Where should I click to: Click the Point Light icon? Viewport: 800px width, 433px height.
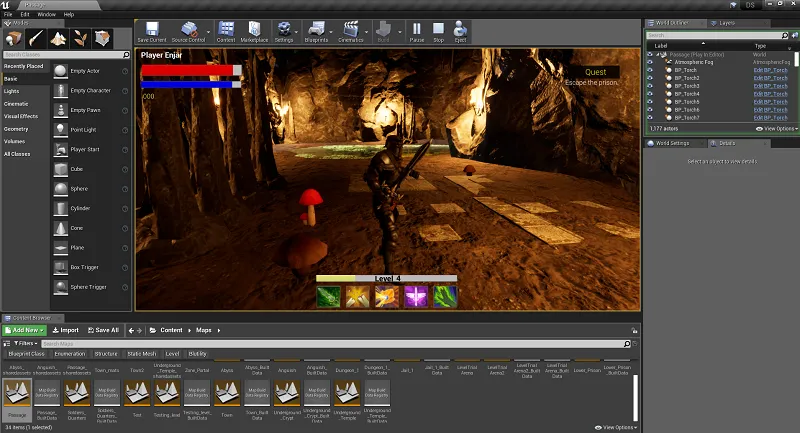pos(61,130)
